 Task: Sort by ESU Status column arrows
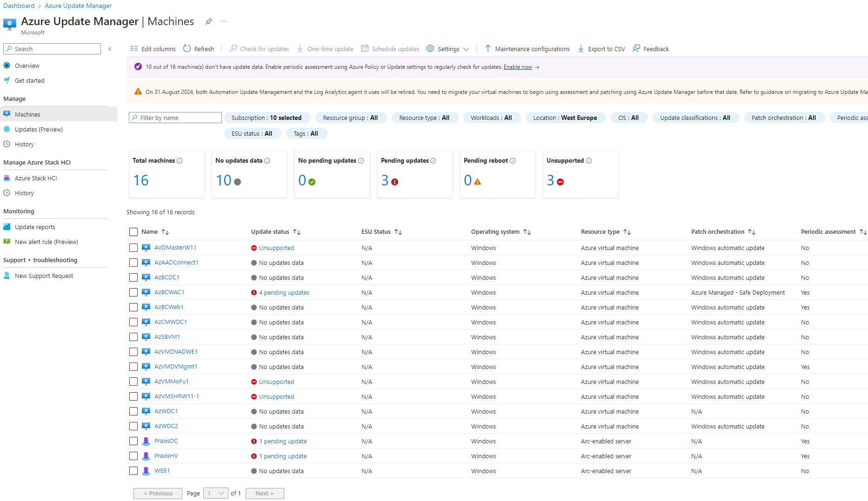[398, 232]
